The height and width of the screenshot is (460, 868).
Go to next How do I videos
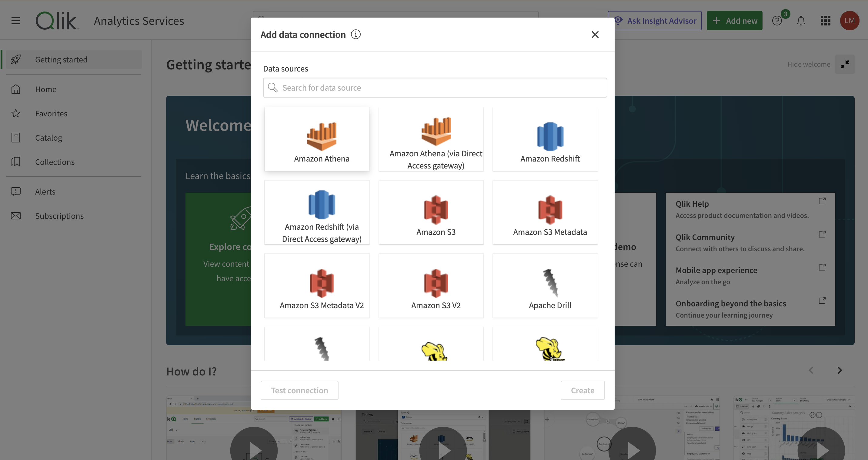(x=840, y=370)
